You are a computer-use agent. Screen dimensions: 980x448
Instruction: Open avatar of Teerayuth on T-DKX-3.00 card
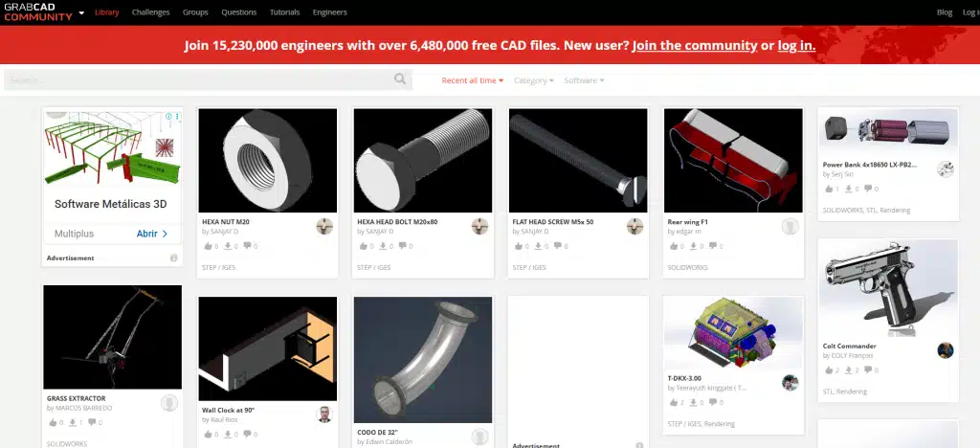pyautogui.click(x=790, y=383)
